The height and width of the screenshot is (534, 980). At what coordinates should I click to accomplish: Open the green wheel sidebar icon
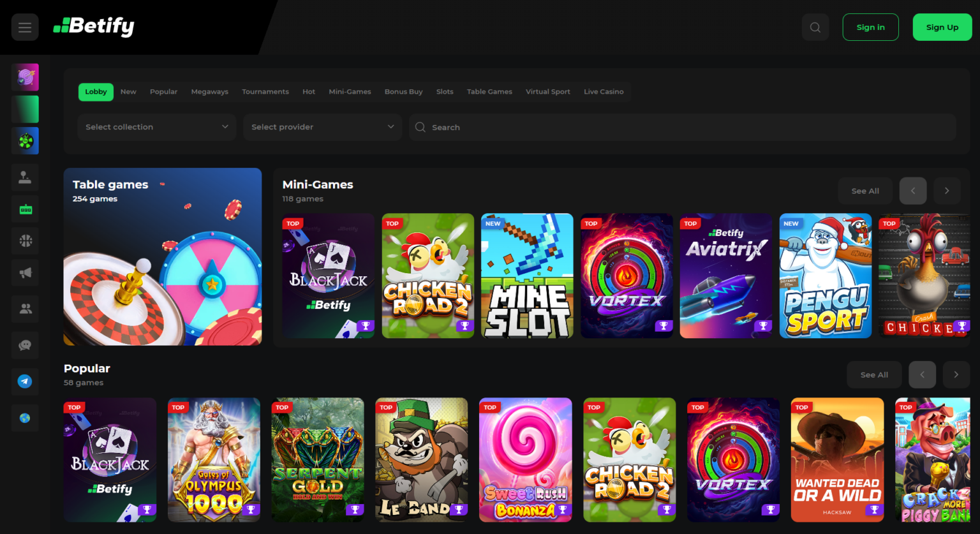click(25, 141)
